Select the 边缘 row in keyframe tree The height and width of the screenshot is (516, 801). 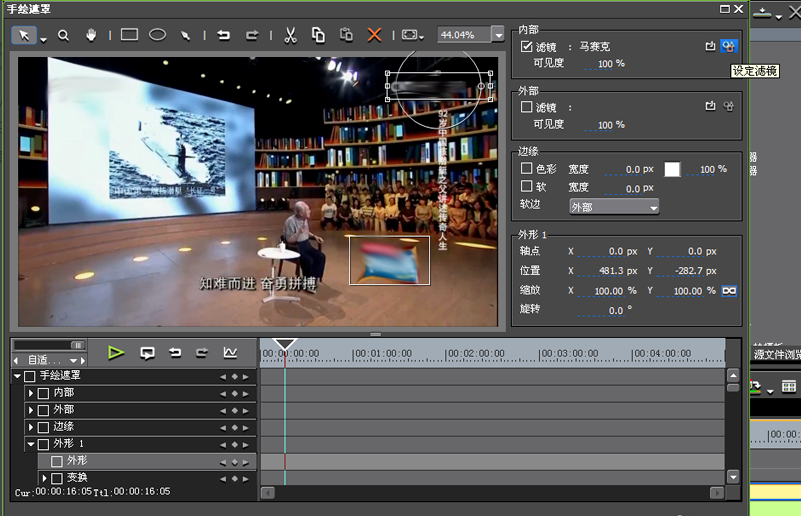(x=64, y=427)
